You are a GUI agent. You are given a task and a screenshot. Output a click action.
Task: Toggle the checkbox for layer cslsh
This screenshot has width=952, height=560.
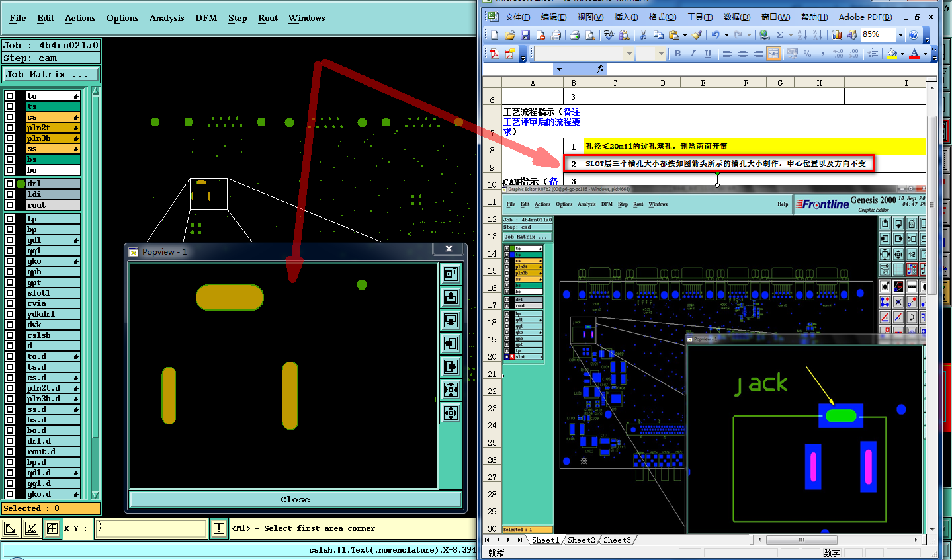[x=10, y=335]
